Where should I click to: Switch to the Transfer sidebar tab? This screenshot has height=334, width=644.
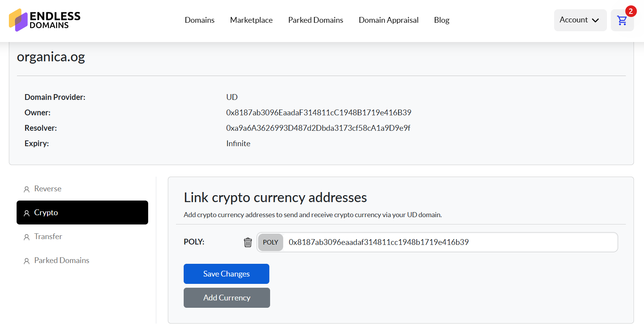48,236
